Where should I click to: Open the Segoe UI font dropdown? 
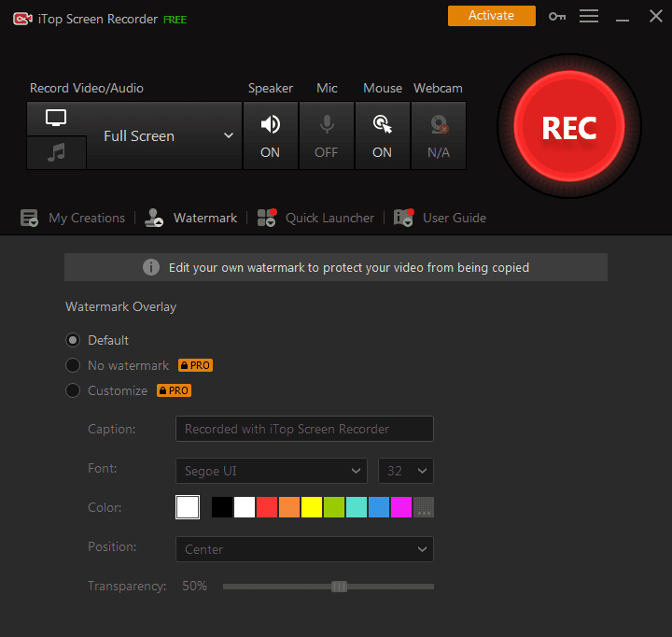[x=272, y=471]
